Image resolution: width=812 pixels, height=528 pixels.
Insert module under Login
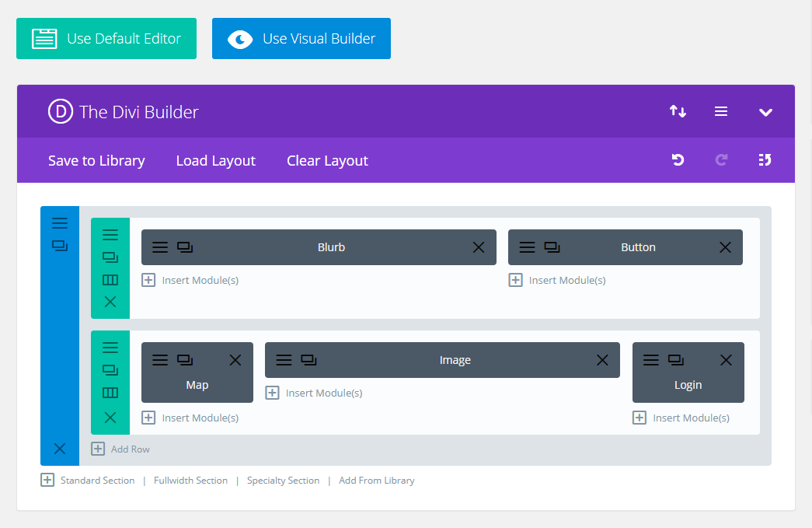click(681, 418)
